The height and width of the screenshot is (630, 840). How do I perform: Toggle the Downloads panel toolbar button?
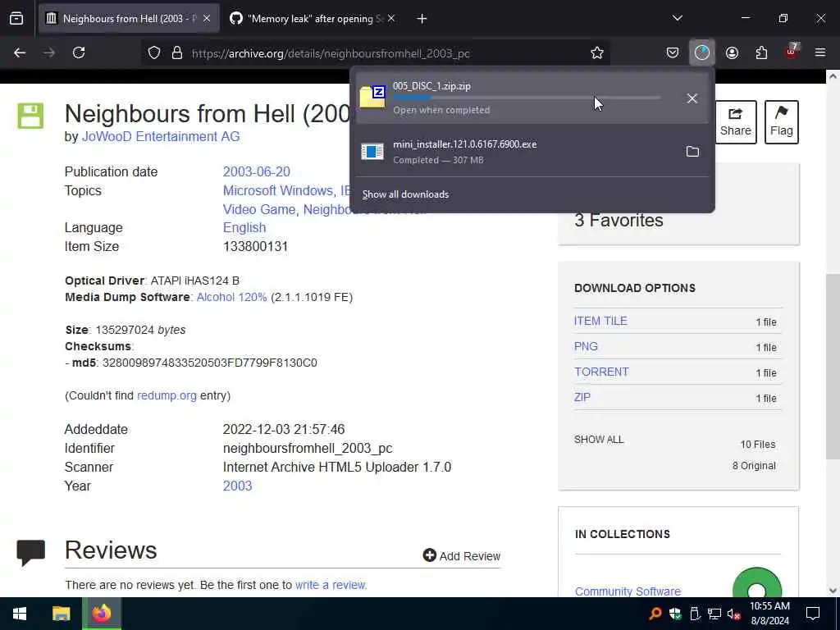click(702, 52)
